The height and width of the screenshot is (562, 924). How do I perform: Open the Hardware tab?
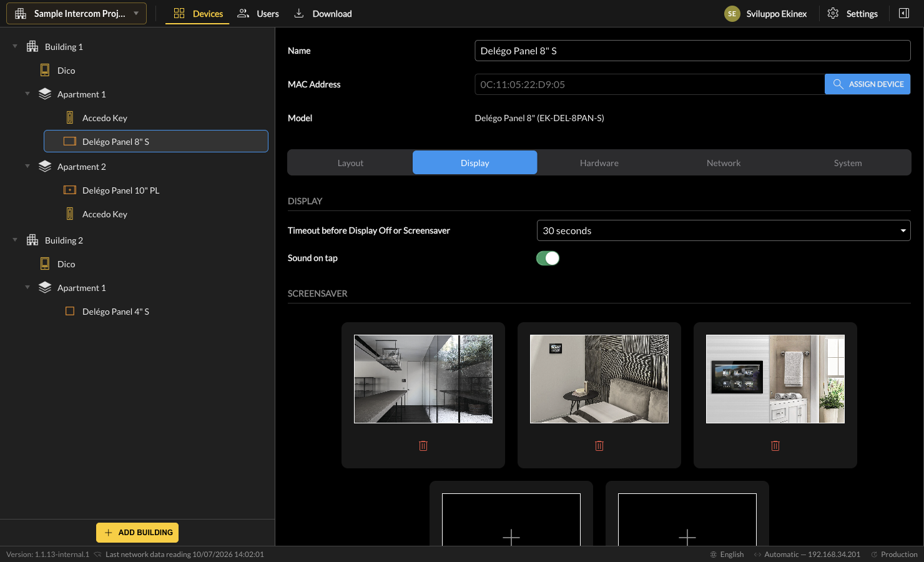pyautogui.click(x=599, y=163)
